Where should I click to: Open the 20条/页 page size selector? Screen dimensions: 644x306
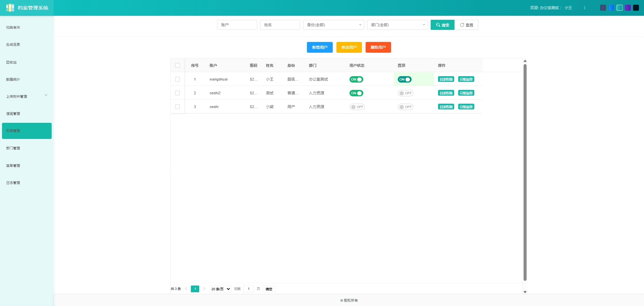[220, 289]
